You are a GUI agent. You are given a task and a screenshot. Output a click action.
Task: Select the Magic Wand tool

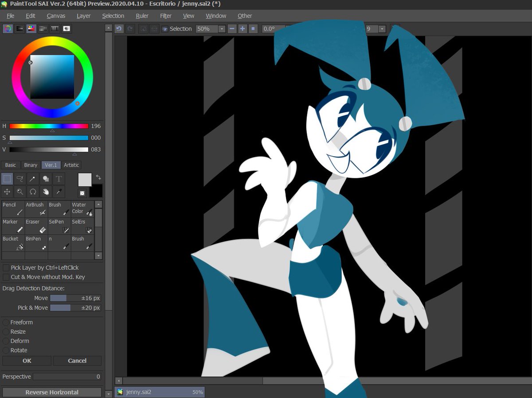tap(33, 179)
